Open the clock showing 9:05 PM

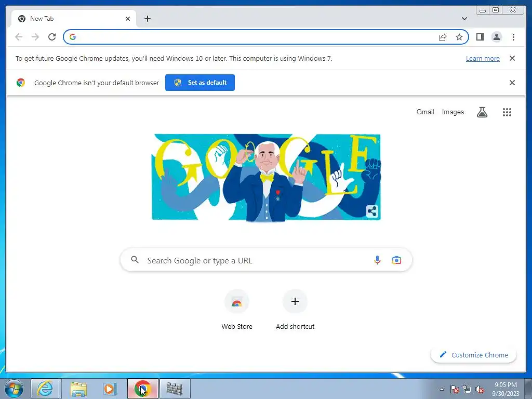point(506,389)
